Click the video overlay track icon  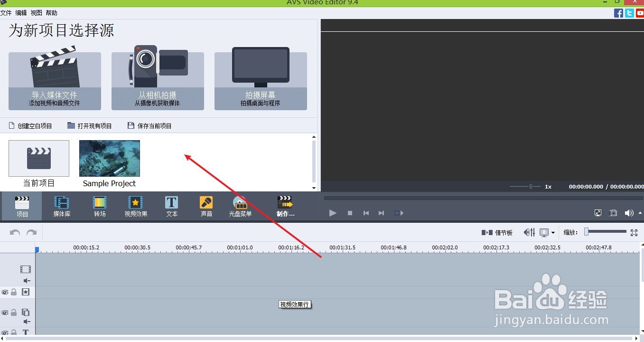[26, 313]
